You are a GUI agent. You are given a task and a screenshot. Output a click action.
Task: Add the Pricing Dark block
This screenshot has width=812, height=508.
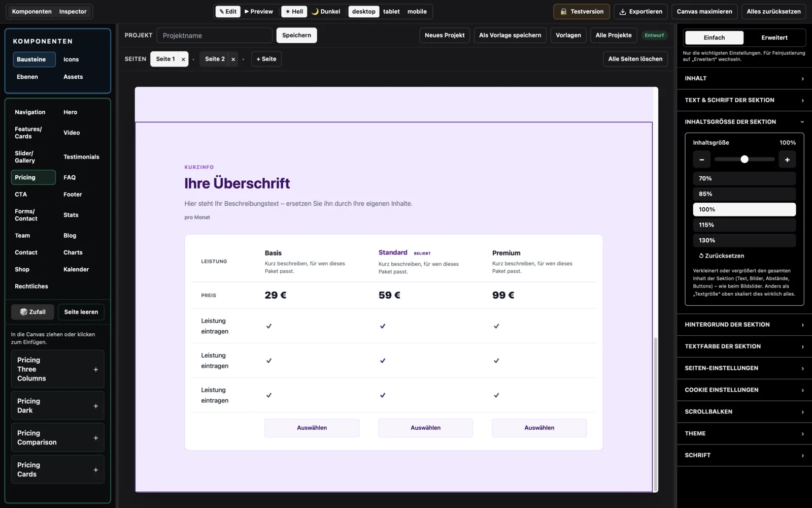[95, 406]
